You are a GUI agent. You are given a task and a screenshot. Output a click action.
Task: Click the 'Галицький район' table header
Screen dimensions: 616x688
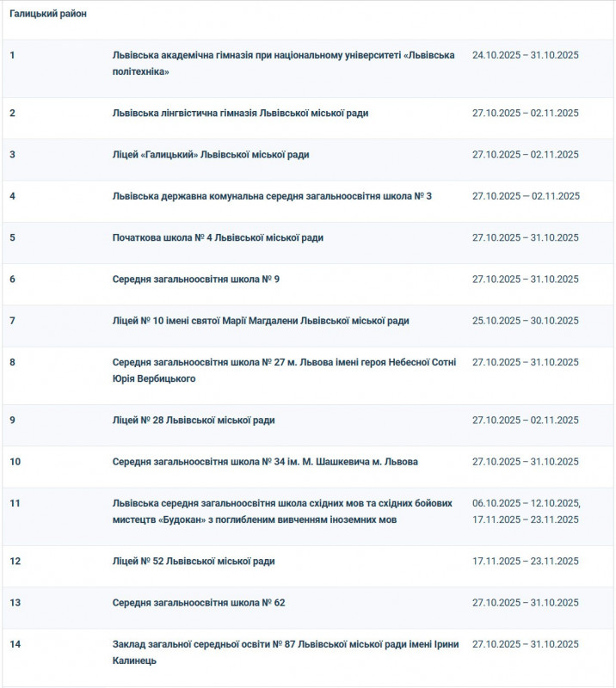point(48,15)
